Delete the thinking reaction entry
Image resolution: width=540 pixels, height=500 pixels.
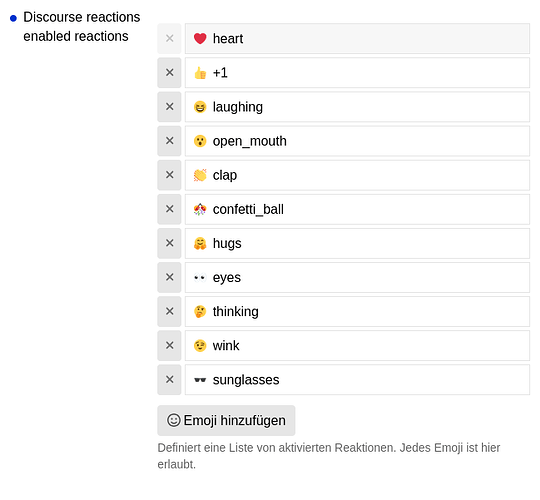pyautogui.click(x=169, y=311)
